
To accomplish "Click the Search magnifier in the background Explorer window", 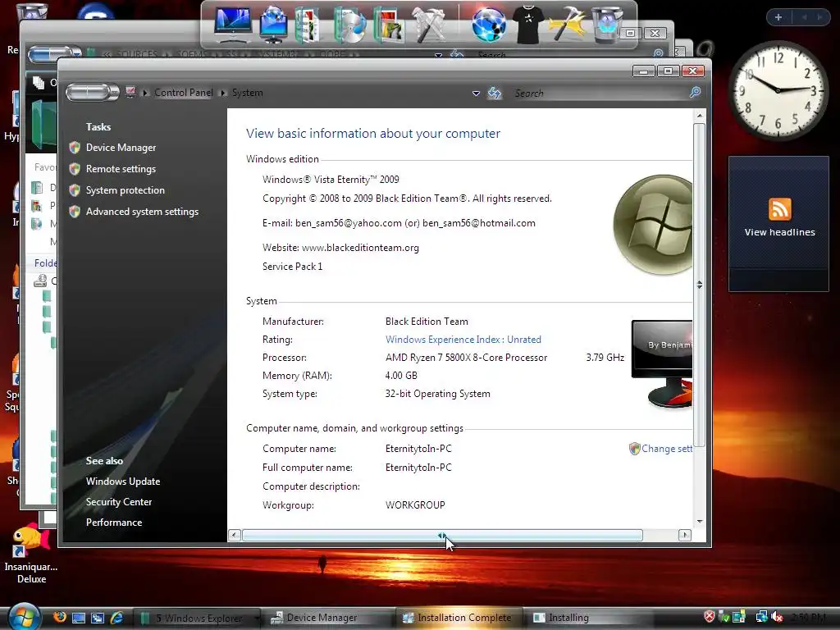I will pyautogui.click(x=659, y=53).
